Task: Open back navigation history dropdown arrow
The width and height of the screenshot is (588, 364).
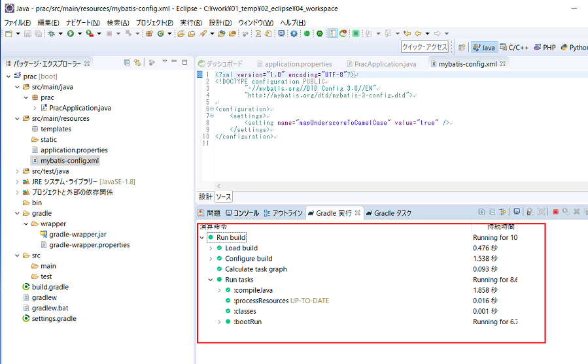Action: 427,33
